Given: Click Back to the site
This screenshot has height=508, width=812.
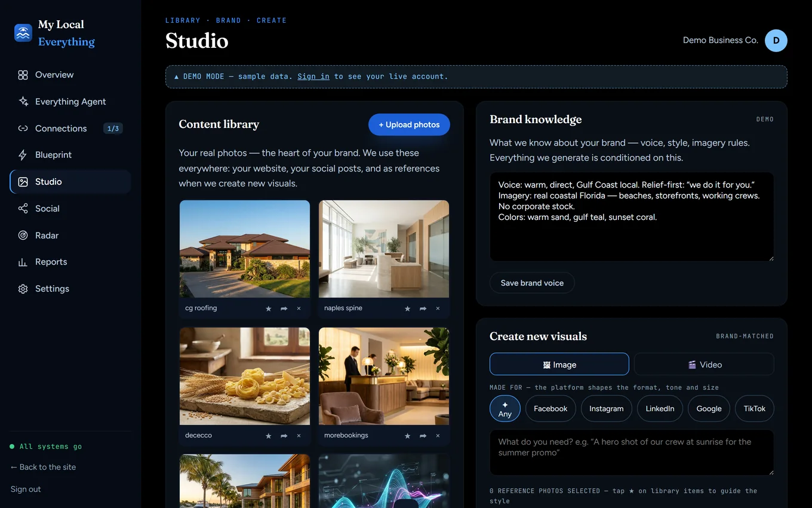Looking at the screenshot, I should (43, 467).
